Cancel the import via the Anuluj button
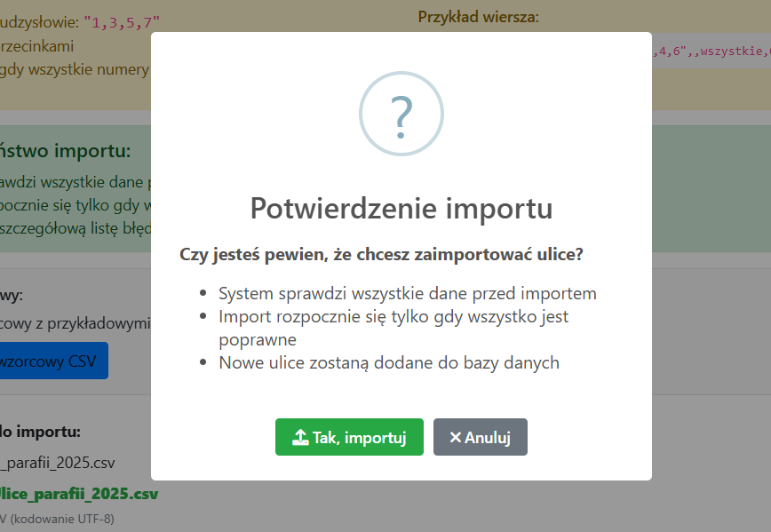This screenshot has width=771, height=532. pyautogui.click(x=480, y=437)
